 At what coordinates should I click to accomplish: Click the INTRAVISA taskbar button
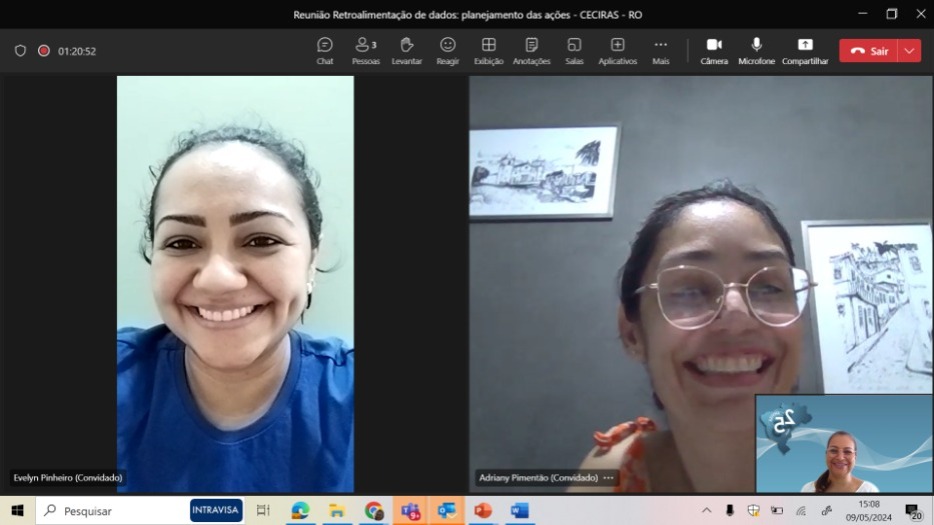(216, 510)
